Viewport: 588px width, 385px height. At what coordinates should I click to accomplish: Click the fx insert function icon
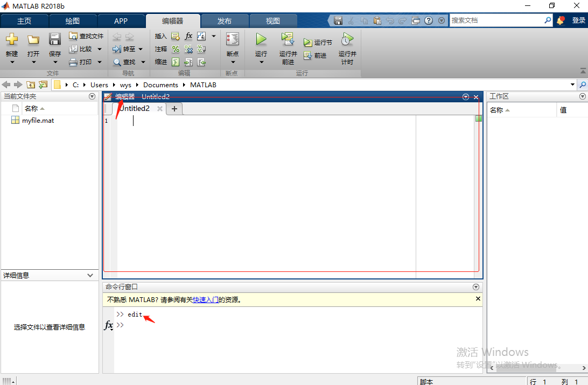pos(188,36)
